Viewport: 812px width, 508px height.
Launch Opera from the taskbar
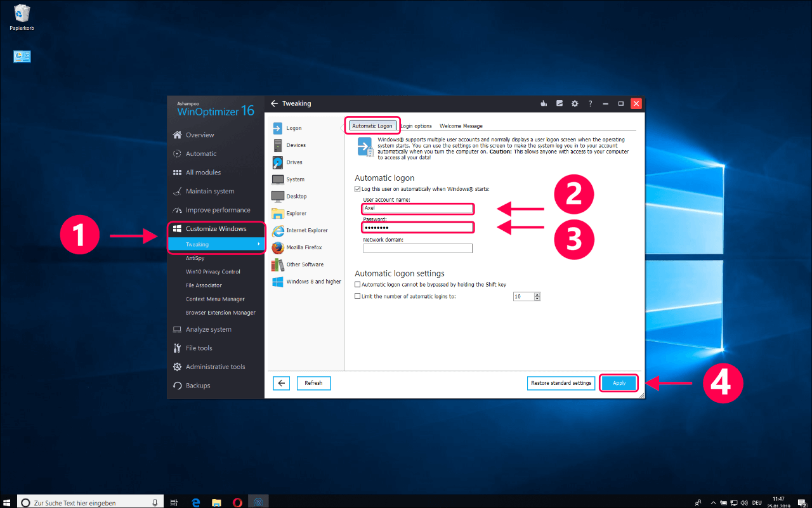click(x=237, y=502)
